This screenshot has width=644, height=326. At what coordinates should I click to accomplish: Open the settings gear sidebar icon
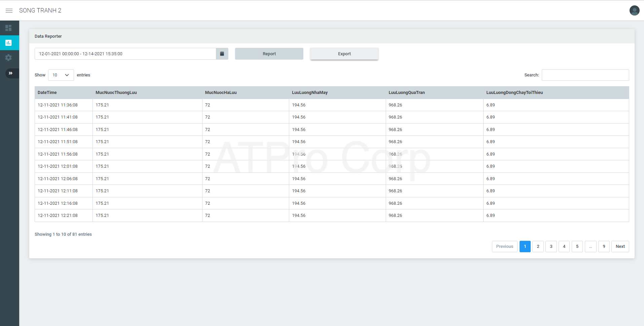[x=9, y=58]
